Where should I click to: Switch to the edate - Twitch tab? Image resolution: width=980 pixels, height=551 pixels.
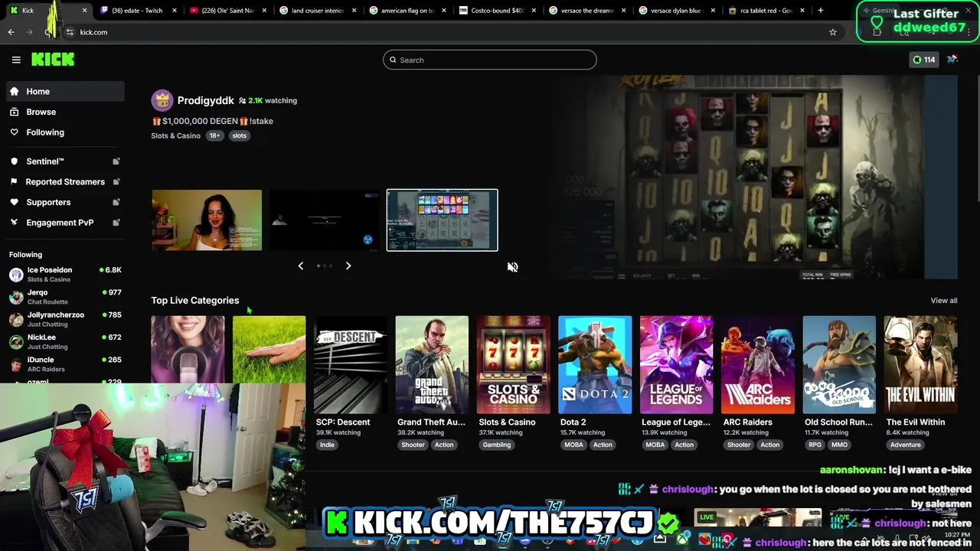[138, 11]
